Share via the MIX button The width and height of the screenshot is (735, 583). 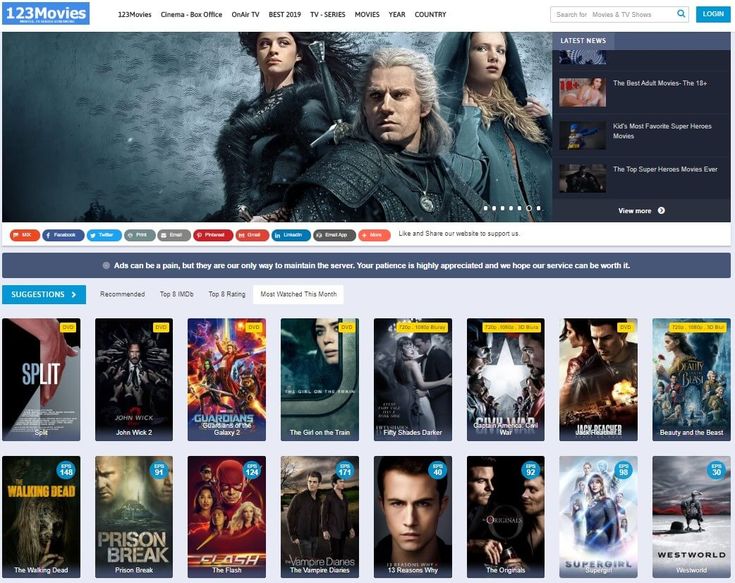pos(24,235)
